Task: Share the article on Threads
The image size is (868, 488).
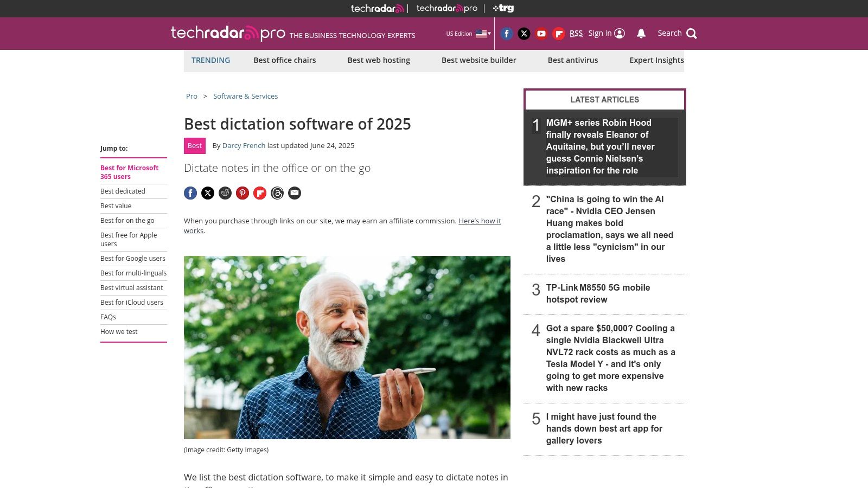Action: coord(277,193)
